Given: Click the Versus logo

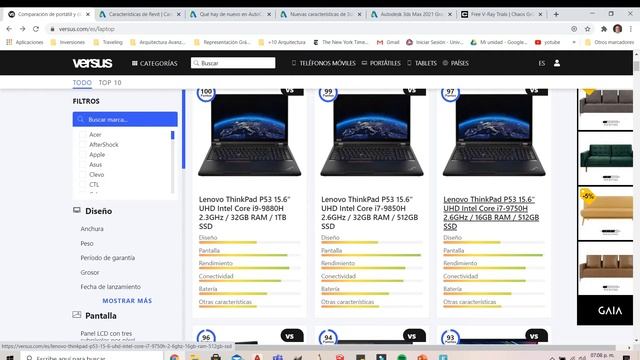Looking at the screenshot, I should (92, 63).
